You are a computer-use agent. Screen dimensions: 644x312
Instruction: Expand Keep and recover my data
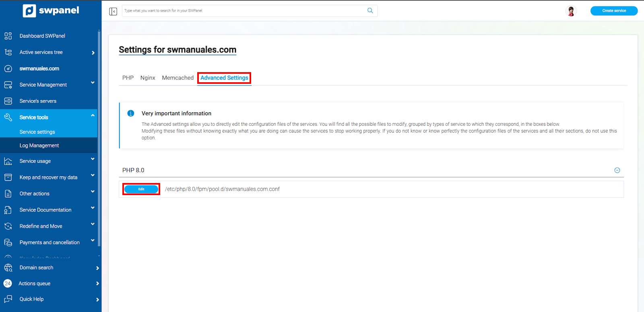93,175
